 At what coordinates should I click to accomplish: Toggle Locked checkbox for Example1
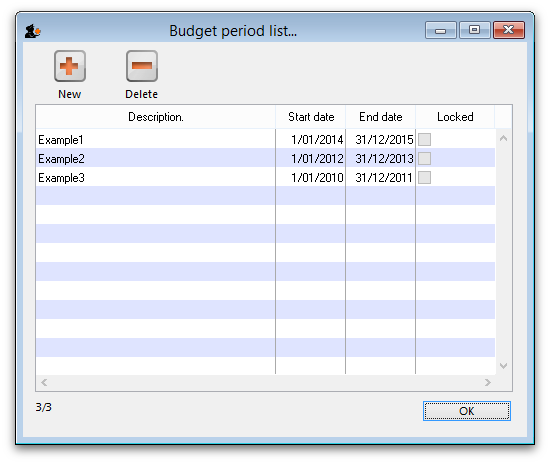(x=424, y=140)
